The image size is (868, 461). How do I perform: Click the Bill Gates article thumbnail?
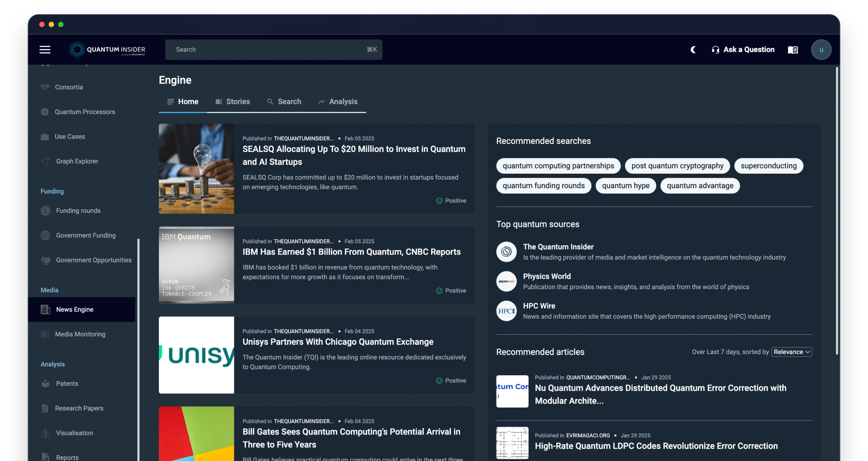coord(196,433)
